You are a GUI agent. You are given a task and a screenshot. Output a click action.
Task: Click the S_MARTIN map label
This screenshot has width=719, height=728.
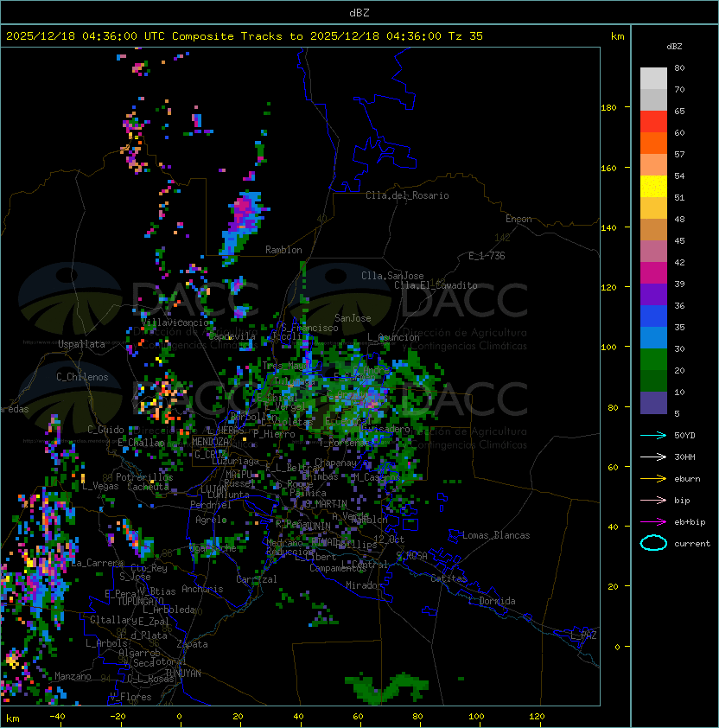[x=326, y=504]
